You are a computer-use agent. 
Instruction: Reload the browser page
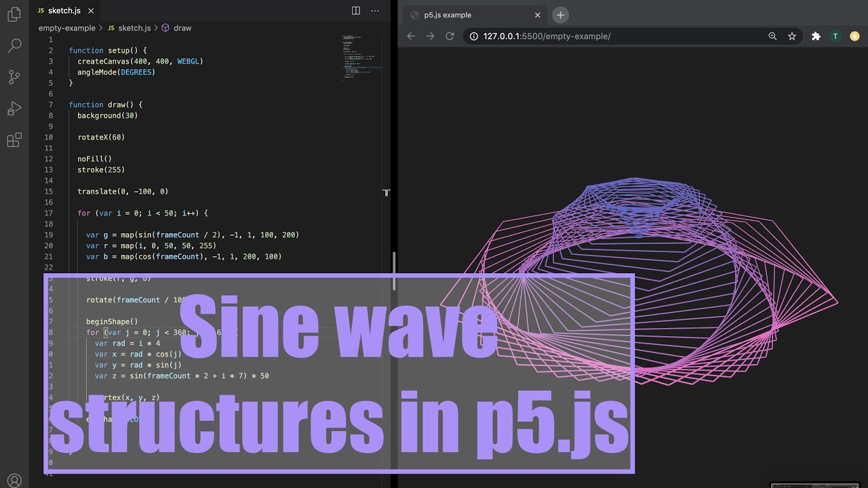click(450, 36)
